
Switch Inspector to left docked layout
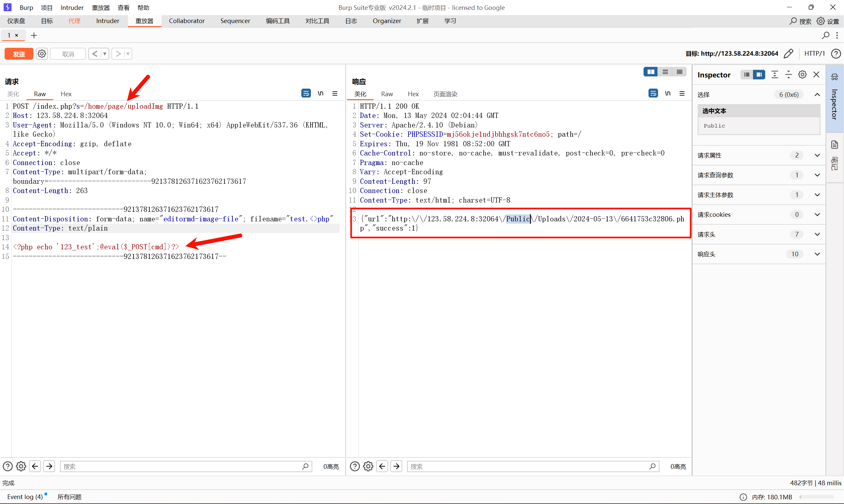click(x=747, y=75)
